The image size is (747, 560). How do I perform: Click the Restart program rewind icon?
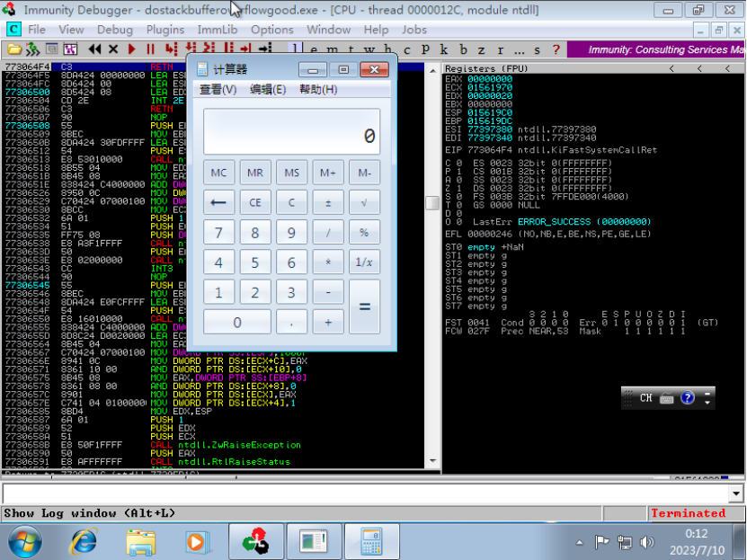coord(94,49)
